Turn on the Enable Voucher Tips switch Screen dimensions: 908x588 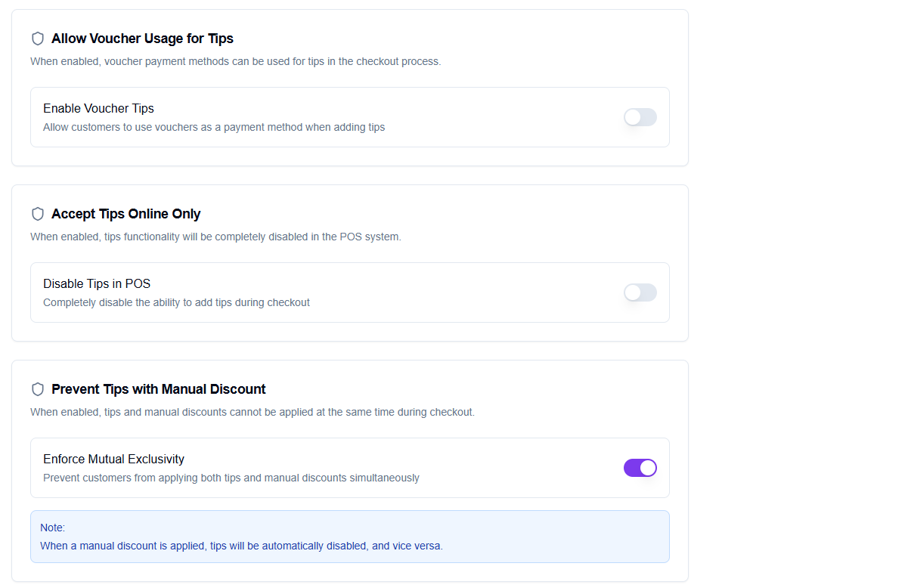click(x=640, y=117)
